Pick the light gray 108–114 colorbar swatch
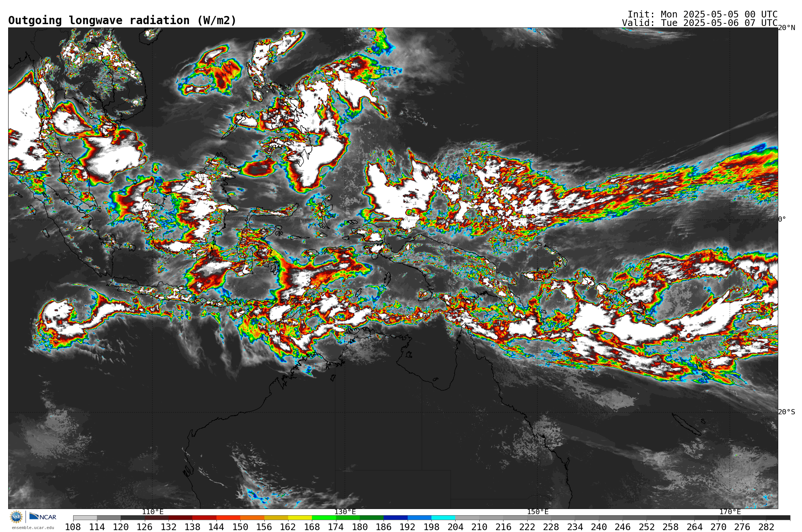The width and height of the screenshot is (802, 532). pos(85,518)
